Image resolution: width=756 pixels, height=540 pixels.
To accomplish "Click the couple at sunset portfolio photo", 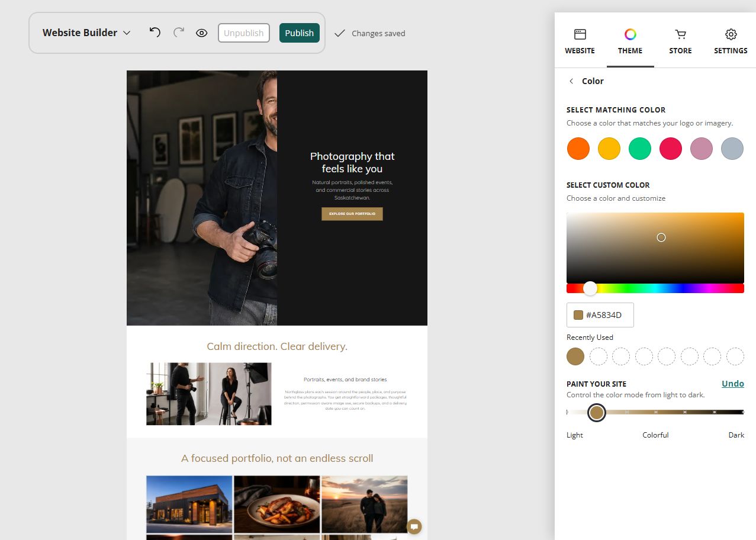I will coord(365,504).
